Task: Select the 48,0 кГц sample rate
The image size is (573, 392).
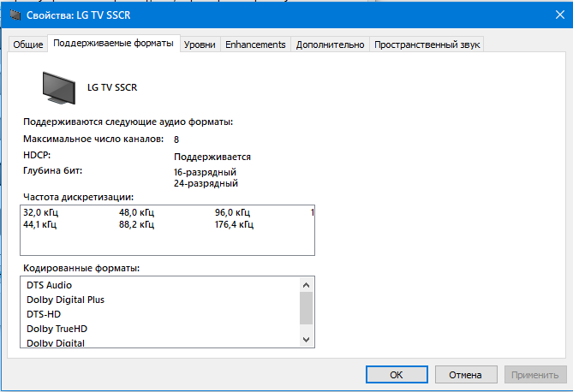Action: point(136,212)
